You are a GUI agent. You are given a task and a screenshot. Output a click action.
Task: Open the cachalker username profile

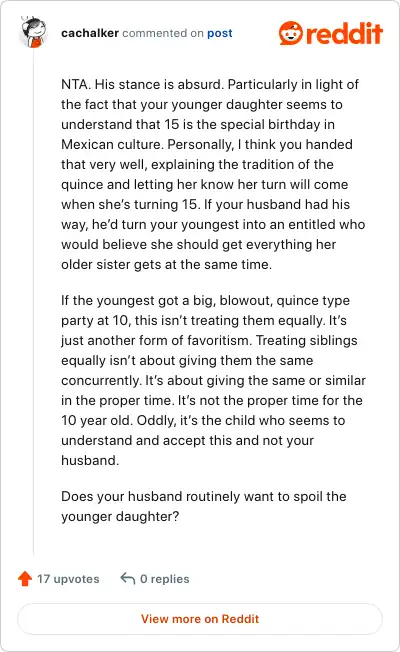tap(90, 33)
